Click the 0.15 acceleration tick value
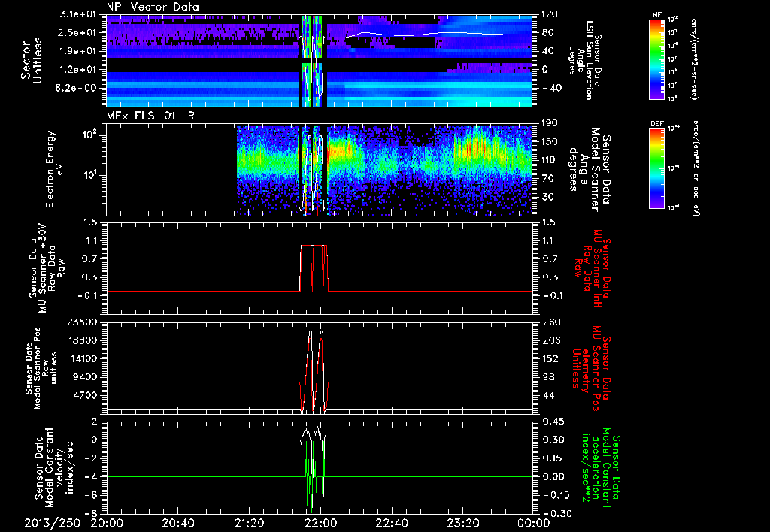This screenshot has height=532, width=770. pos(553,458)
